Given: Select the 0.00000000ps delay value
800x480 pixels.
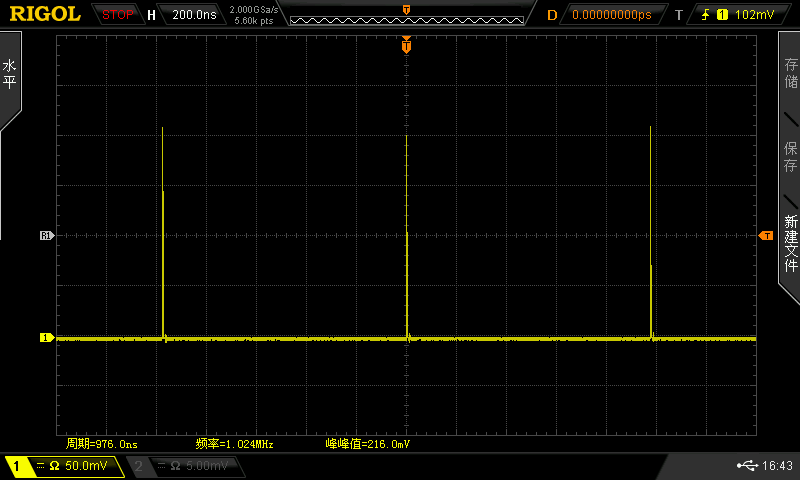Looking at the screenshot, I should [612, 15].
